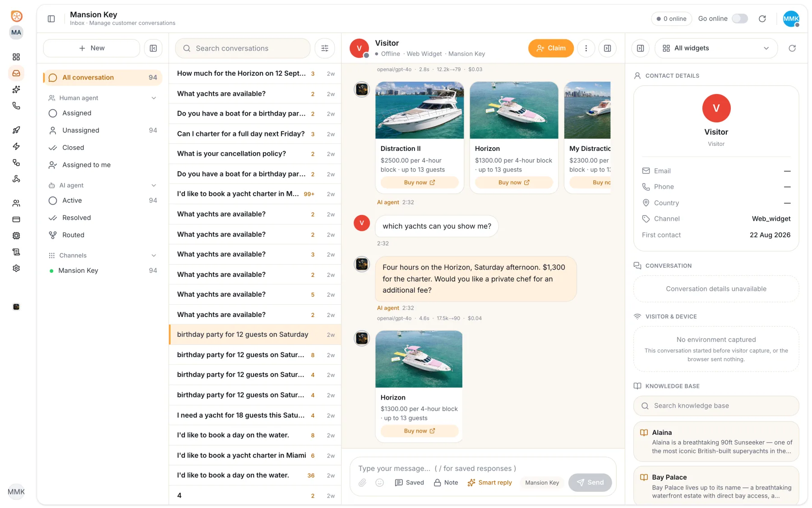
Task: Click the Send message button
Action: click(590, 483)
